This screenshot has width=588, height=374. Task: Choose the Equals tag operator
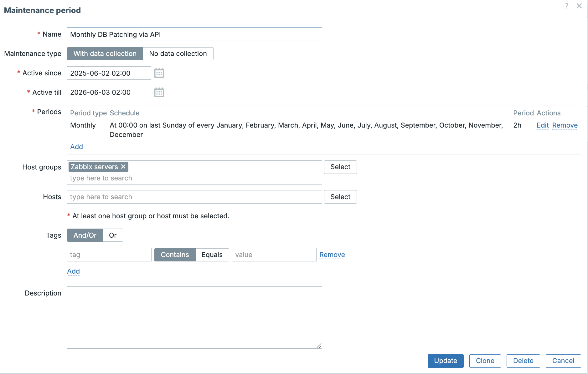click(212, 255)
